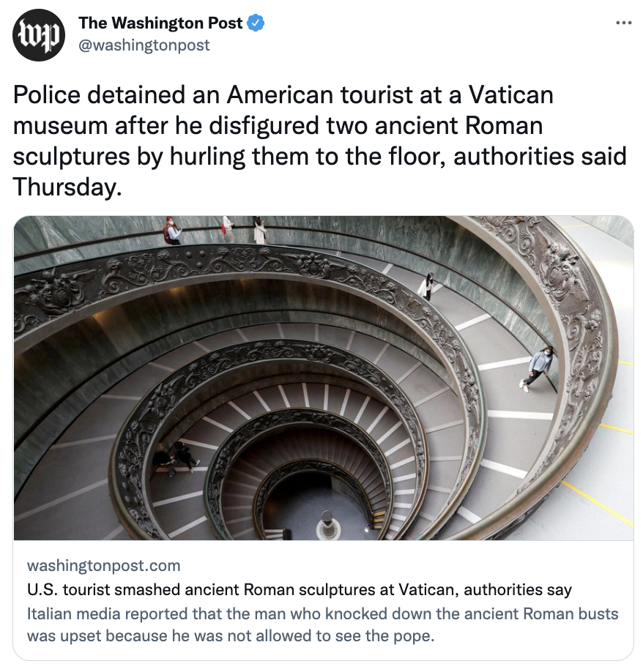Click the pedestal at the spiral staircase bottom
The height and width of the screenshot is (672, 643).
(x=328, y=524)
